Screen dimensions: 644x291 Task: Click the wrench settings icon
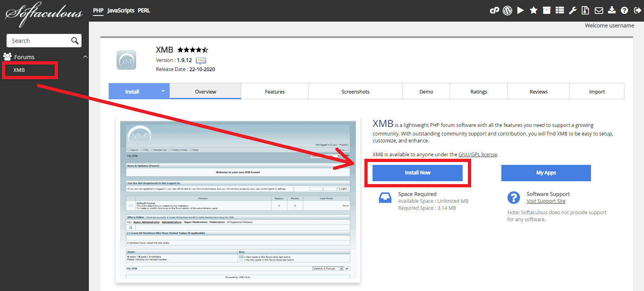point(573,11)
